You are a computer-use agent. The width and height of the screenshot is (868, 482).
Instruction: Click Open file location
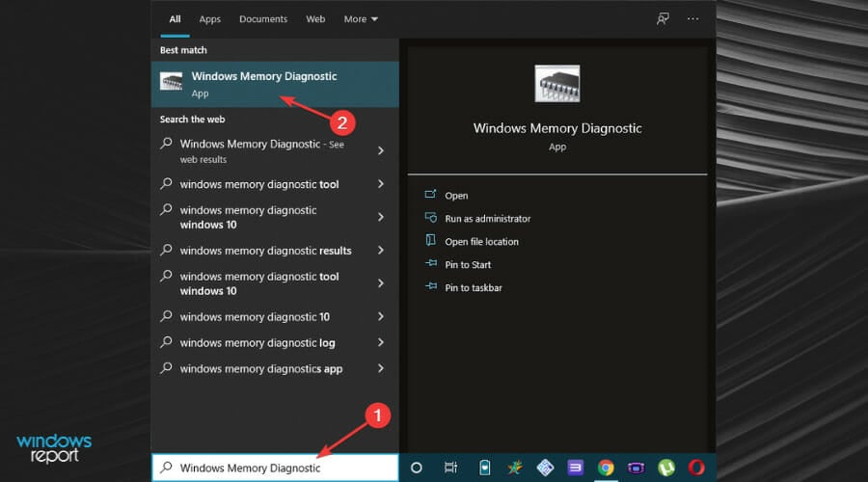[481, 242]
